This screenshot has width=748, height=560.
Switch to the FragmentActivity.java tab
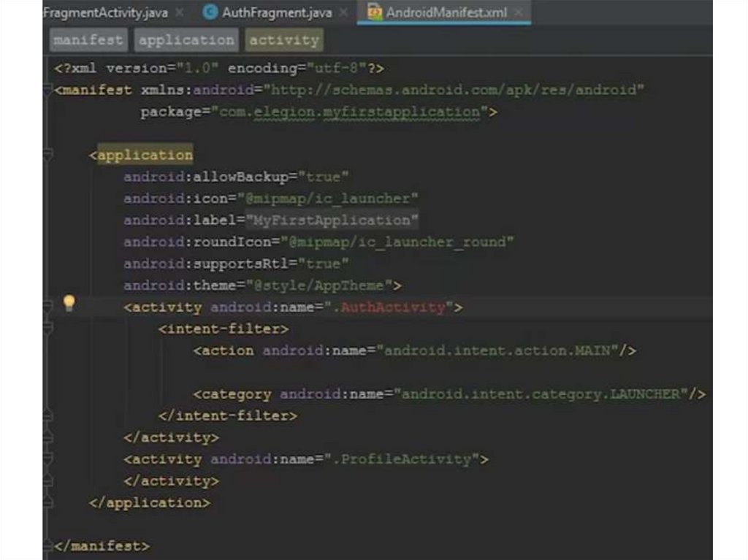click(105, 13)
